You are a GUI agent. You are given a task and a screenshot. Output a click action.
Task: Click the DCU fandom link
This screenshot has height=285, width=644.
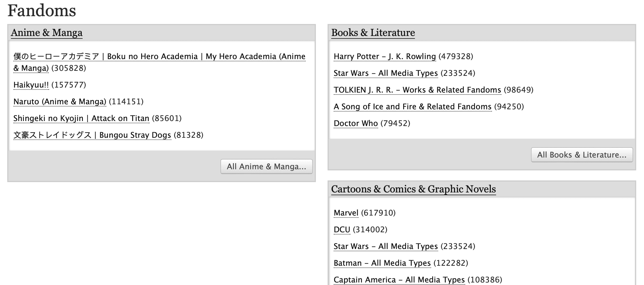click(x=342, y=230)
